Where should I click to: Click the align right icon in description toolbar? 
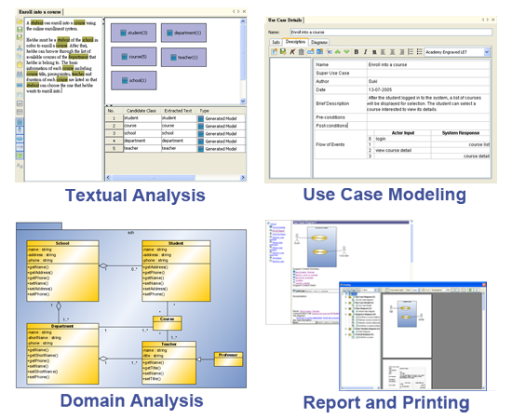pyautogui.click(x=401, y=51)
